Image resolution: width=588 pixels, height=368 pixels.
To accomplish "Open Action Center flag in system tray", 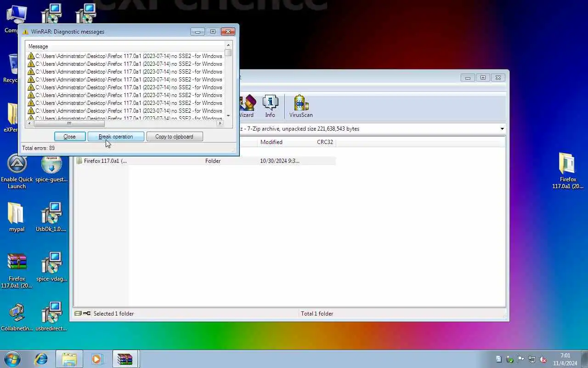I will pyautogui.click(x=521, y=359).
